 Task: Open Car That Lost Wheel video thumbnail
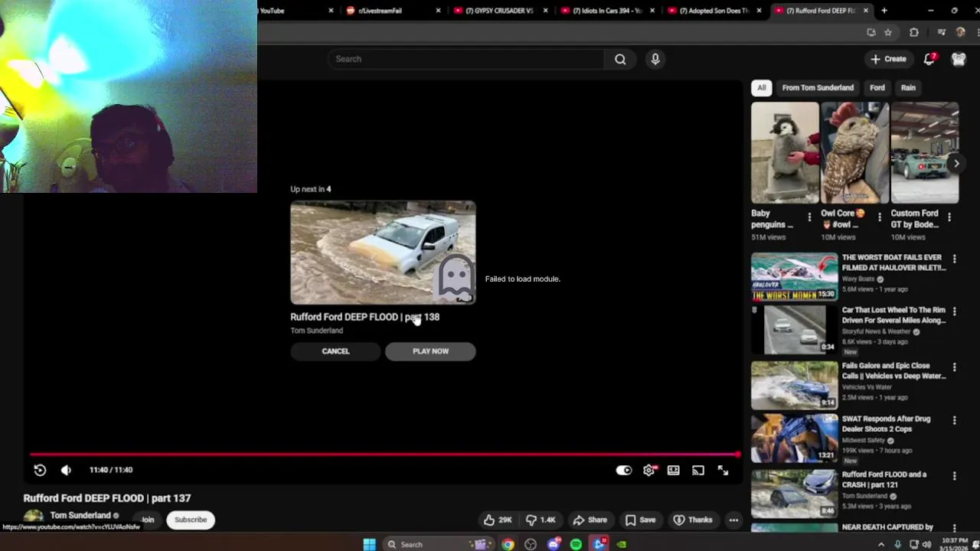pyautogui.click(x=795, y=329)
